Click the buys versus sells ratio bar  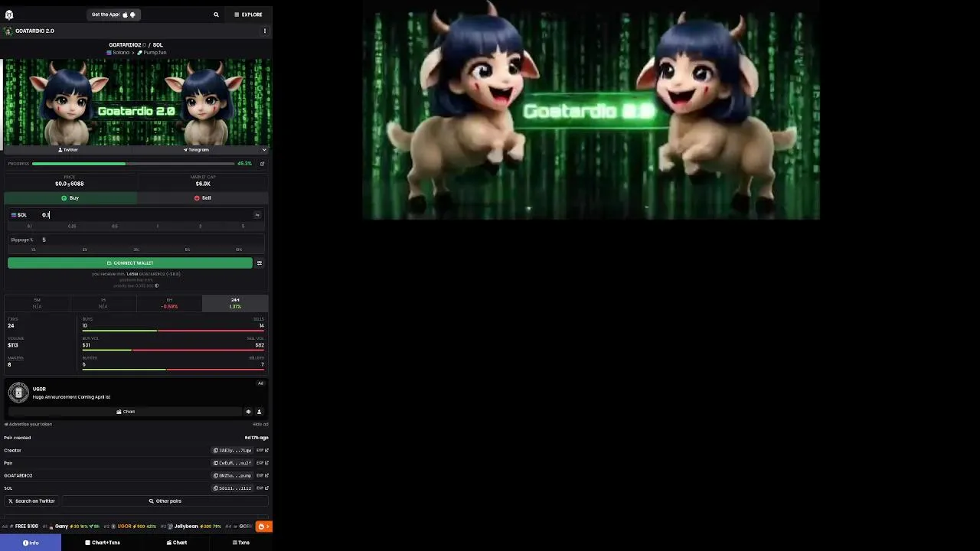coord(173,331)
